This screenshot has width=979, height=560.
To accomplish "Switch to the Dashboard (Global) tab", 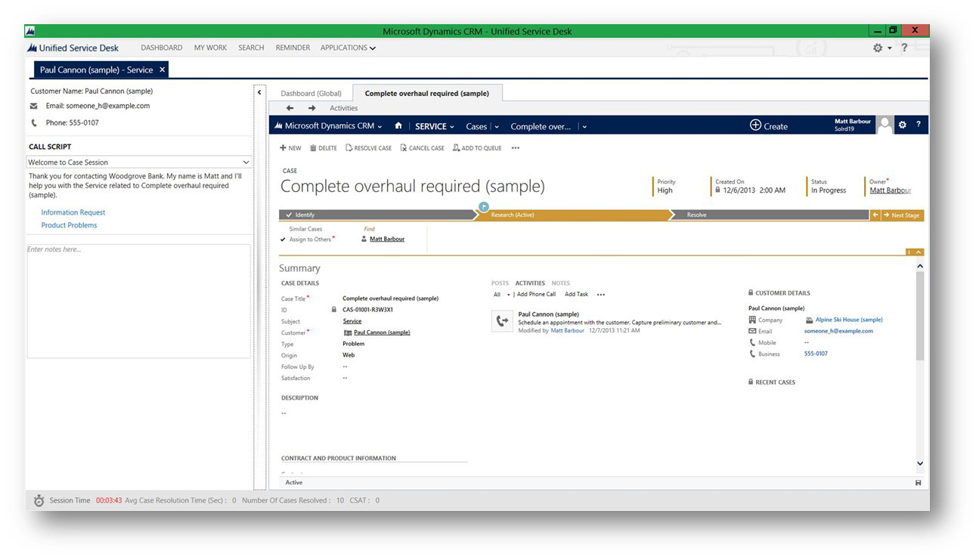I will click(x=311, y=94).
